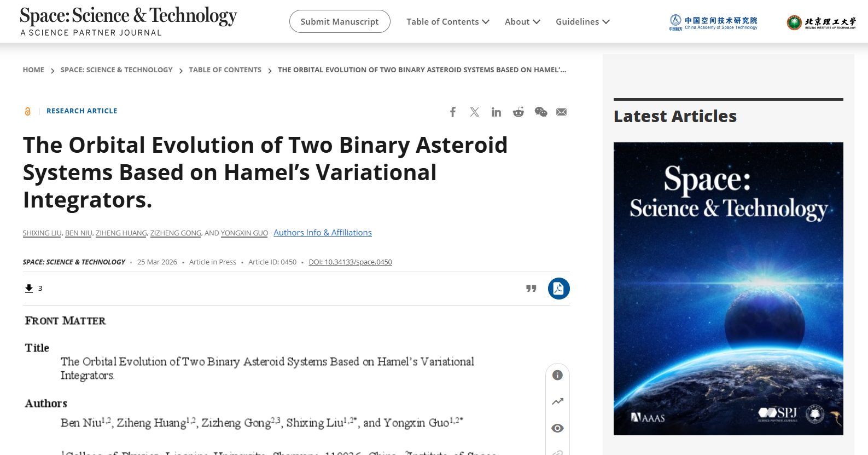Open Authors Info & Affiliations link
This screenshot has width=868, height=455.
(323, 233)
